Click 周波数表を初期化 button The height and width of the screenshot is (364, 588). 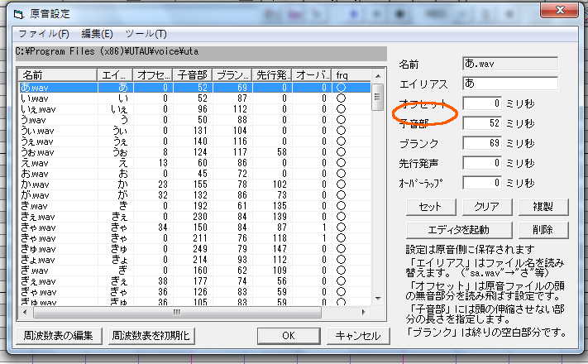[x=151, y=336]
